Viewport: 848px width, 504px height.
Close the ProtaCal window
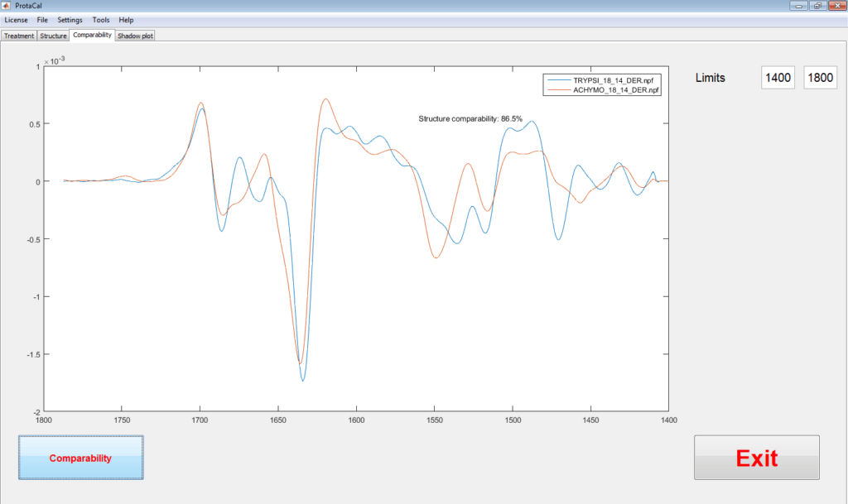click(x=836, y=6)
